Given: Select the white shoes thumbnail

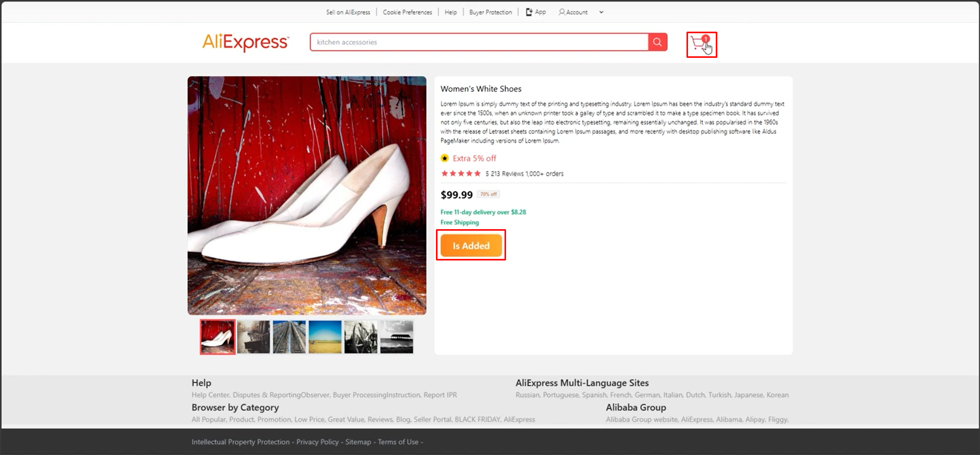Looking at the screenshot, I should [x=218, y=337].
